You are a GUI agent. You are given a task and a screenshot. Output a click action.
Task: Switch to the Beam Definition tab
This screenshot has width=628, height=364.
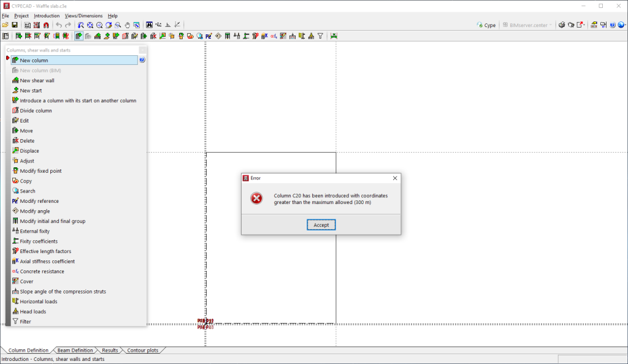coord(75,351)
